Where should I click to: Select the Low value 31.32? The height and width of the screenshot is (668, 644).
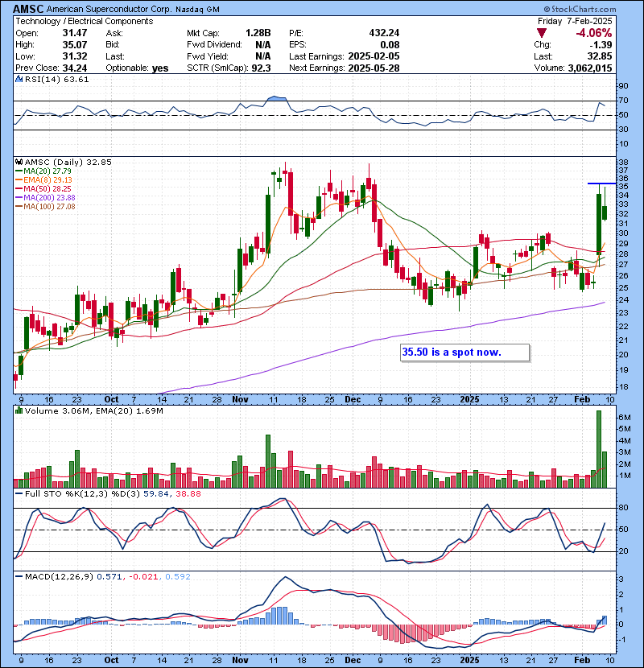75,56
